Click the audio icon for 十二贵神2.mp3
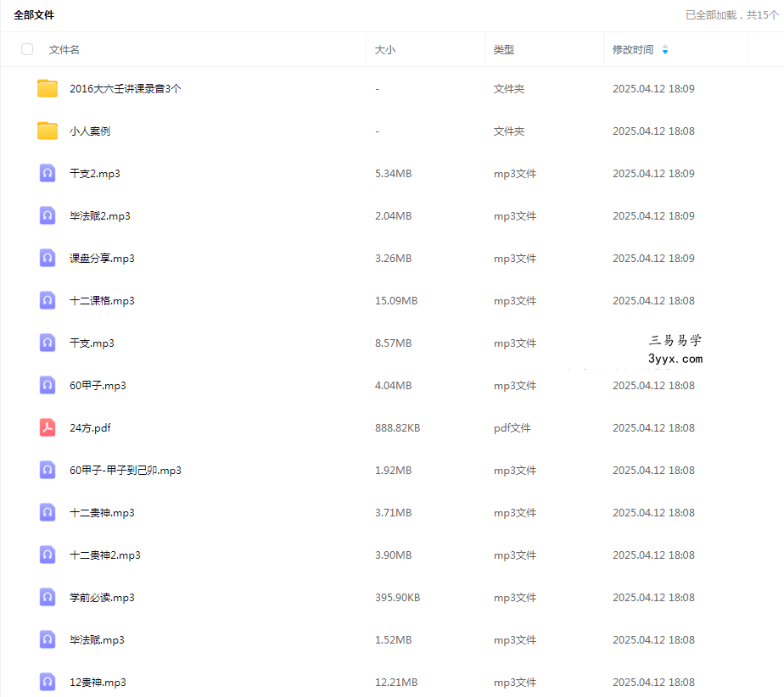Image resolution: width=784 pixels, height=697 pixels. (x=48, y=555)
